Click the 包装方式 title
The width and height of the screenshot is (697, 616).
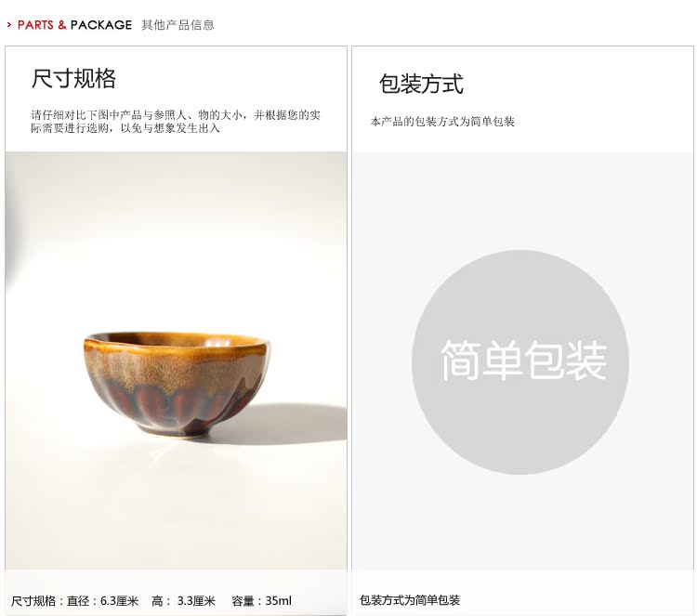coord(421,84)
